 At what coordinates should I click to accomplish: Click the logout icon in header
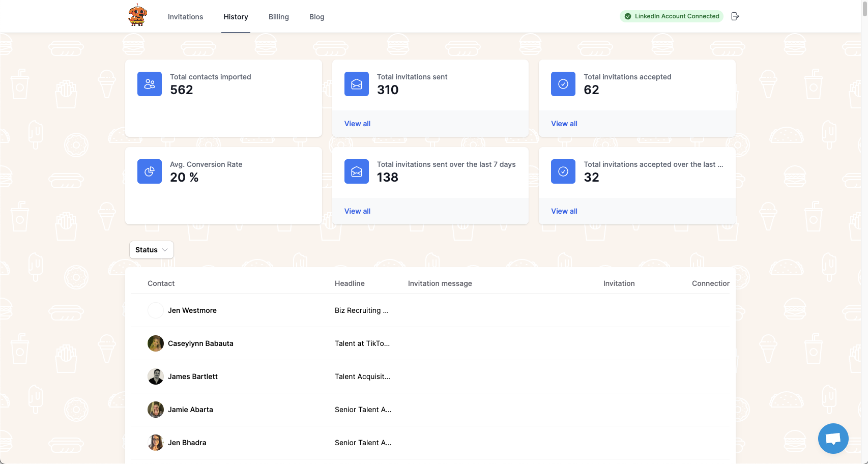tap(735, 16)
